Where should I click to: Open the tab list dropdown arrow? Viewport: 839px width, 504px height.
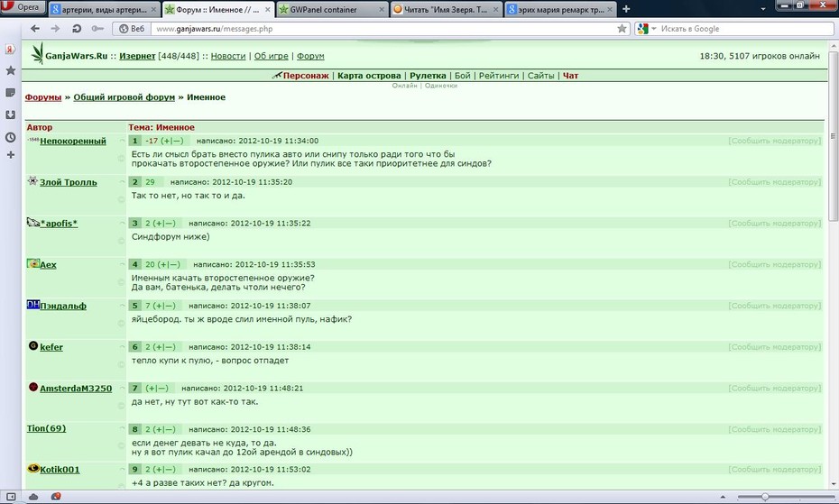click(x=763, y=9)
